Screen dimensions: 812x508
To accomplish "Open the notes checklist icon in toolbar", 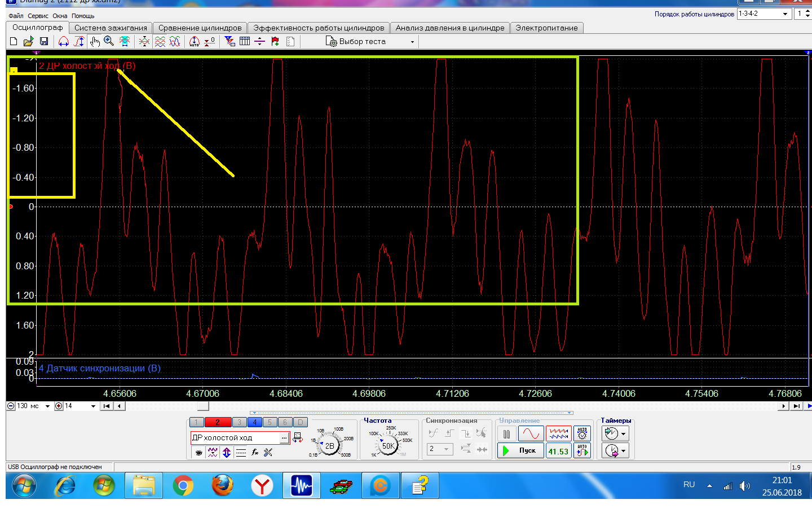I will 290,41.
